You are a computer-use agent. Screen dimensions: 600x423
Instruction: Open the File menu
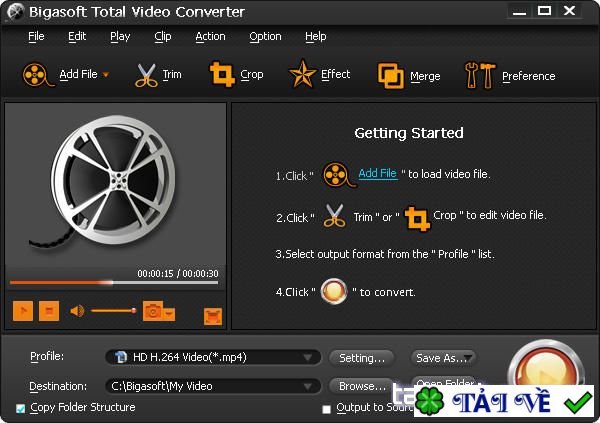[36, 36]
